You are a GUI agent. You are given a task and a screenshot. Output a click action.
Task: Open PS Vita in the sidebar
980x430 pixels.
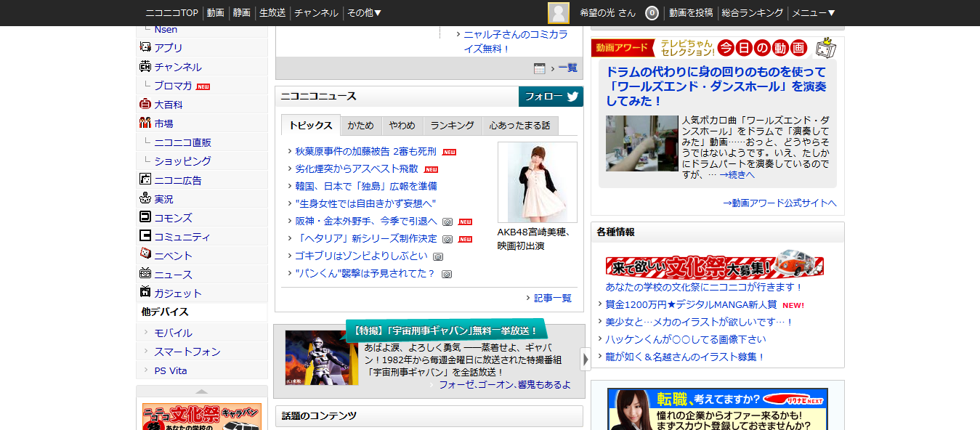pos(171,370)
